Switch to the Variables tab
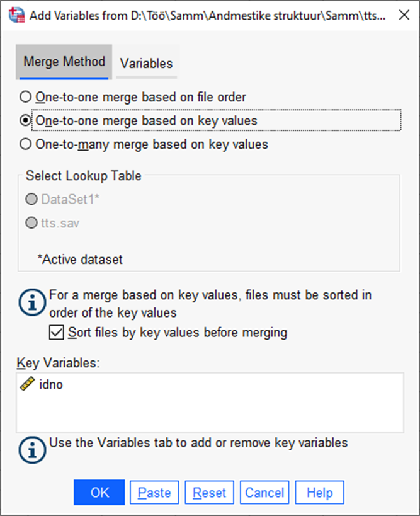The width and height of the screenshot is (420, 516). pos(146,63)
